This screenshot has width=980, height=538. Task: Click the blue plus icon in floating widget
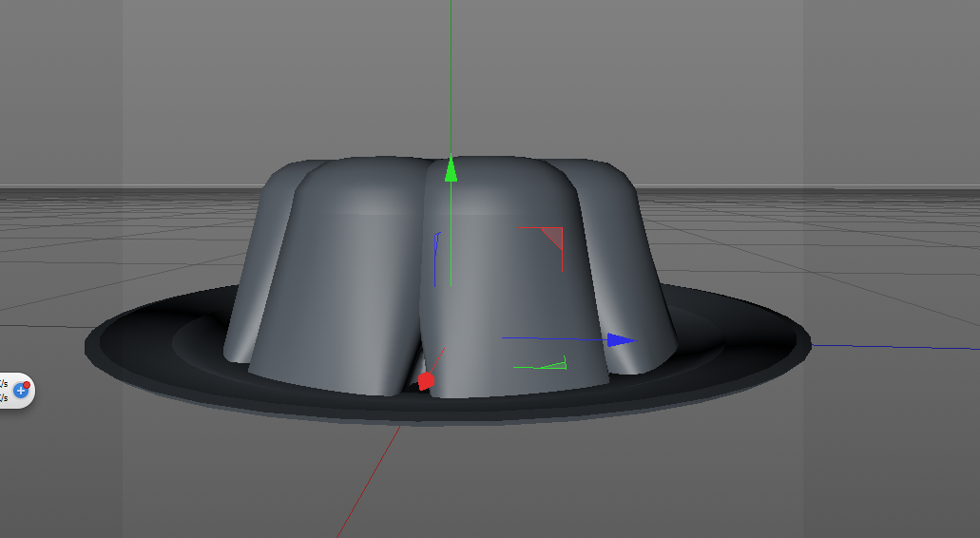21,391
